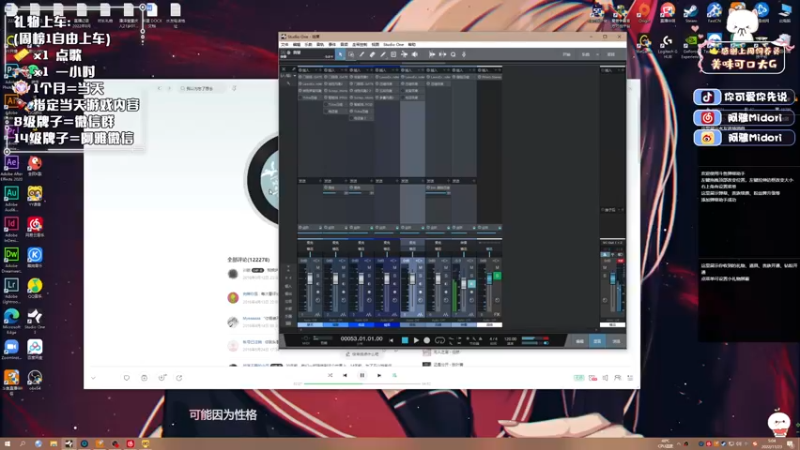The image size is (800, 450).
Task: Open Adobe Dreamweaver desktop shortcut
Action: pyautogui.click(x=11, y=260)
